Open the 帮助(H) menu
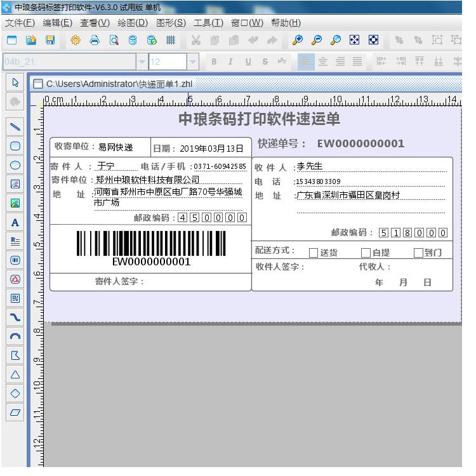This screenshot has width=476, height=476. click(286, 23)
